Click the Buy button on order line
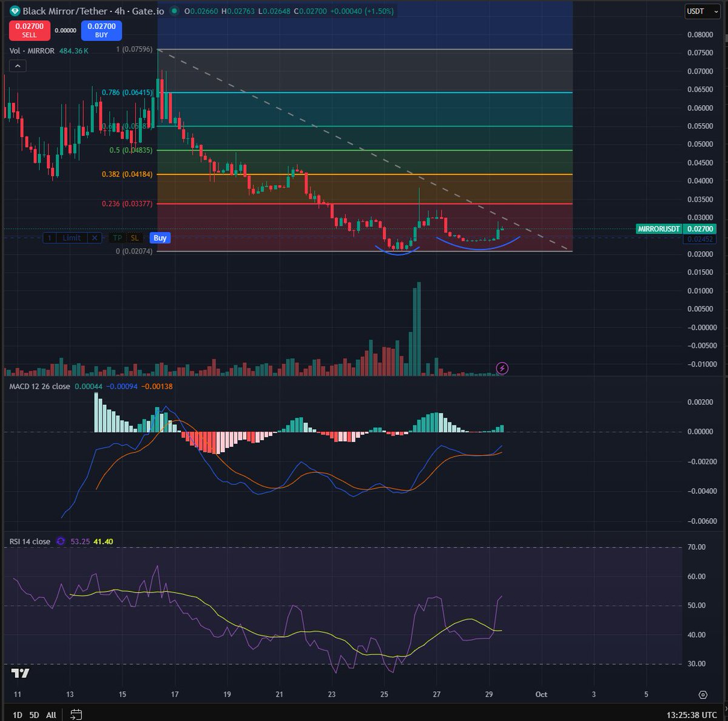This screenshot has width=728, height=721. tap(160, 238)
